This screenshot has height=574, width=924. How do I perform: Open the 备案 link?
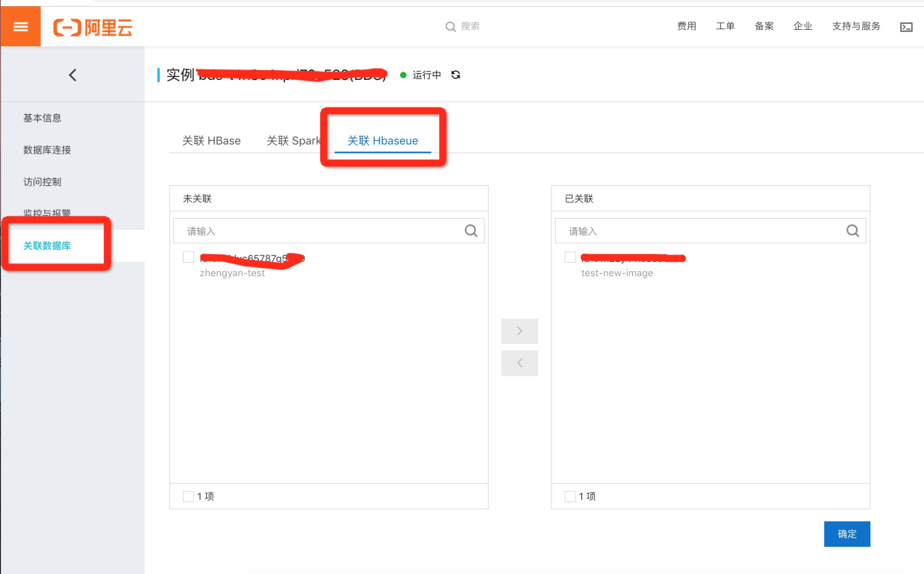point(764,27)
